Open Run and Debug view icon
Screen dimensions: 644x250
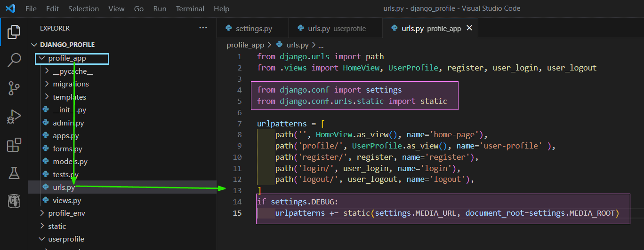pos(14,117)
